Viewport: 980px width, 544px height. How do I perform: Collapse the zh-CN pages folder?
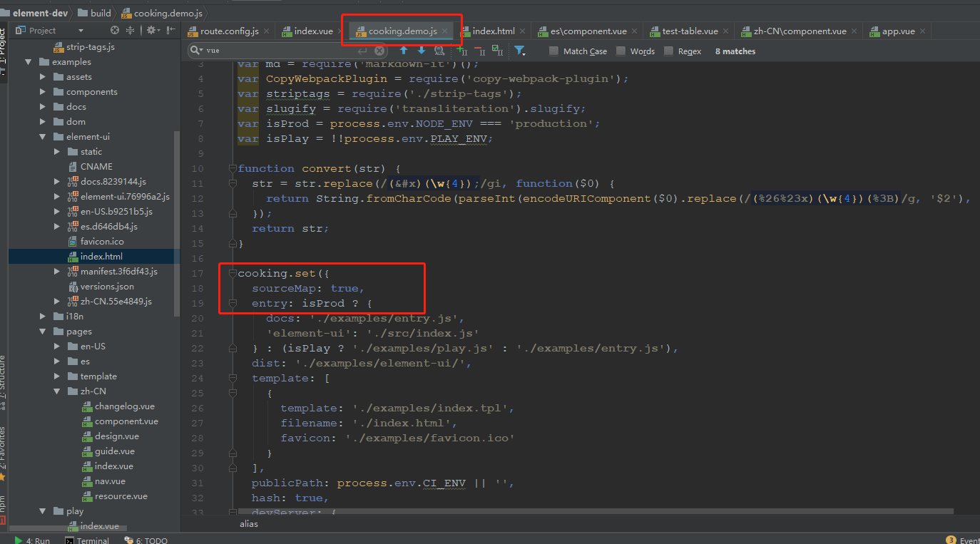(x=56, y=391)
